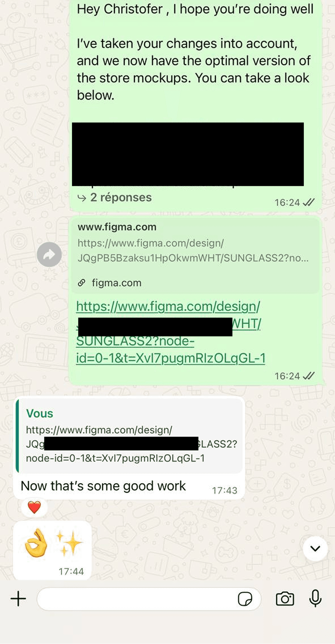Select the "Now that's some good work" message

pyautogui.click(x=103, y=486)
